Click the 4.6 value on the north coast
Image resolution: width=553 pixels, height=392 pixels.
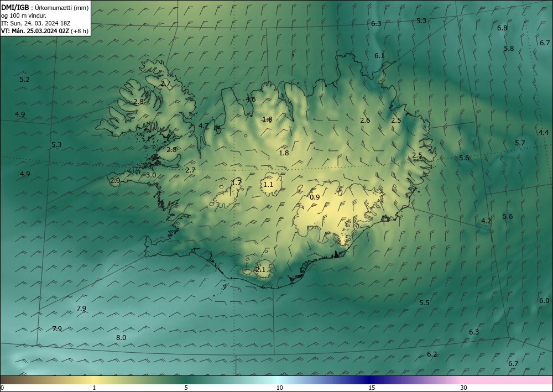click(x=251, y=100)
